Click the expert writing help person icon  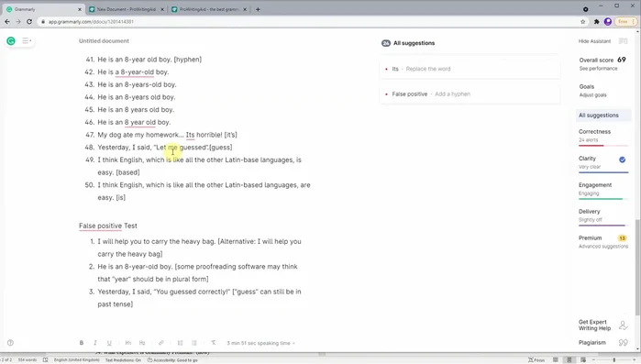(623, 325)
